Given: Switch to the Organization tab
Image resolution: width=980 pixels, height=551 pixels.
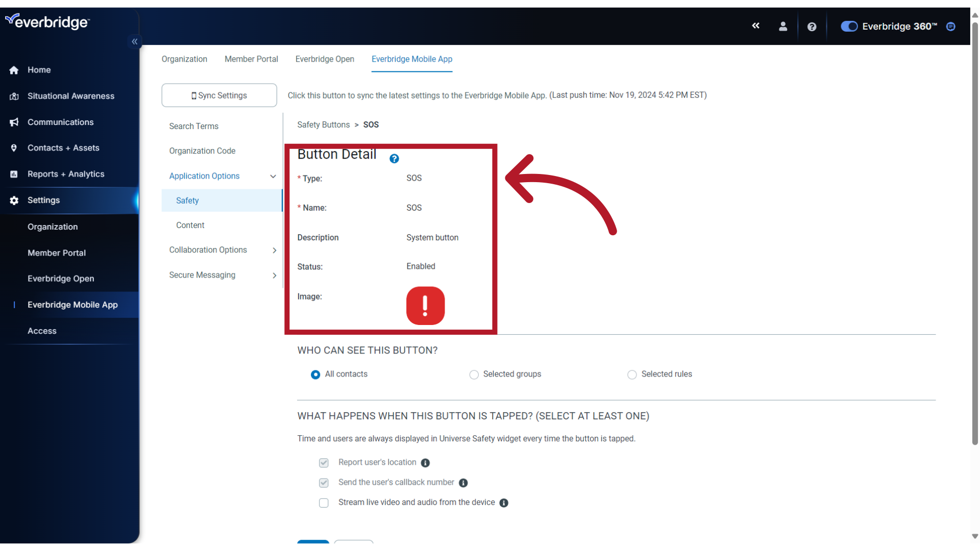Looking at the screenshot, I should [x=184, y=59].
